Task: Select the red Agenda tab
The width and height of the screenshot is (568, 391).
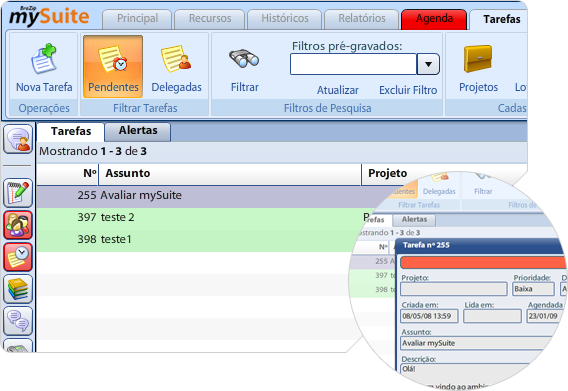Action: (x=434, y=19)
